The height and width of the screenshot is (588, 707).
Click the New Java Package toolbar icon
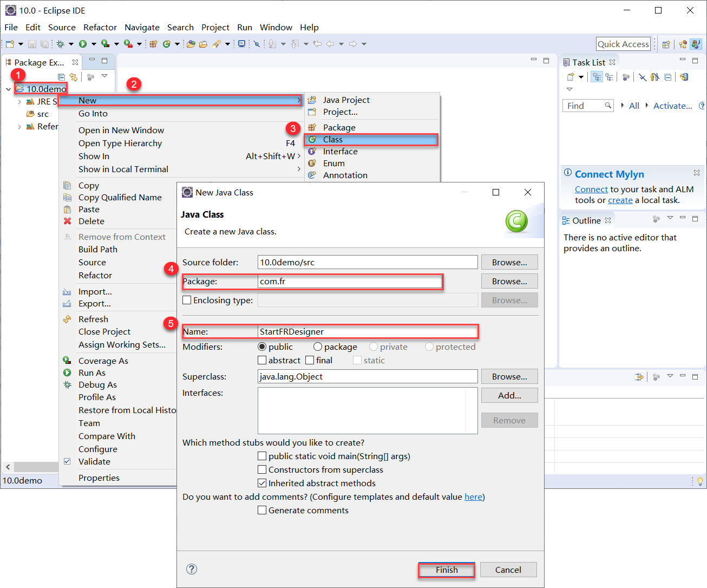coord(153,44)
